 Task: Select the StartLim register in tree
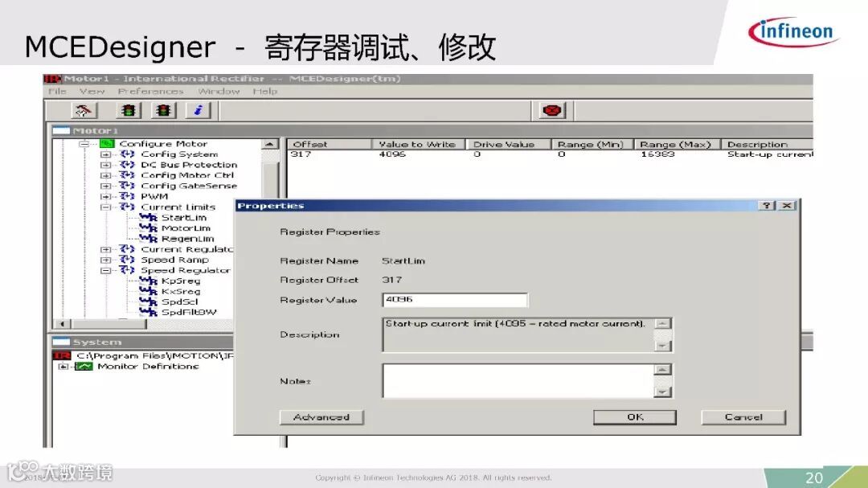pos(184,218)
